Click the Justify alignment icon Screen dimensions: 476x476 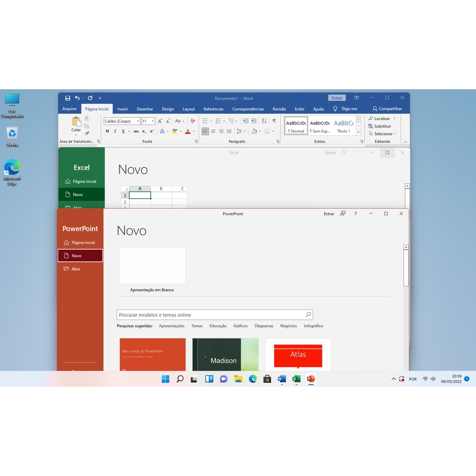(229, 131)
